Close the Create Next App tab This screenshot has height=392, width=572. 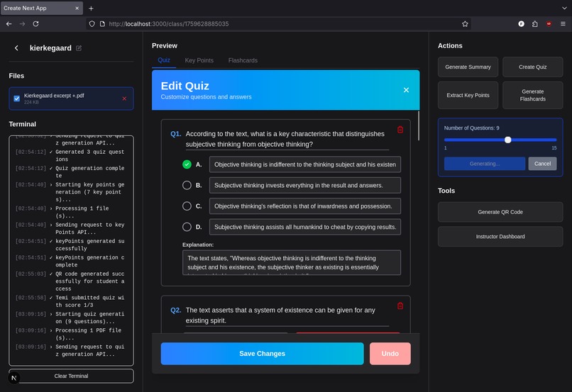tap(77, 8)
